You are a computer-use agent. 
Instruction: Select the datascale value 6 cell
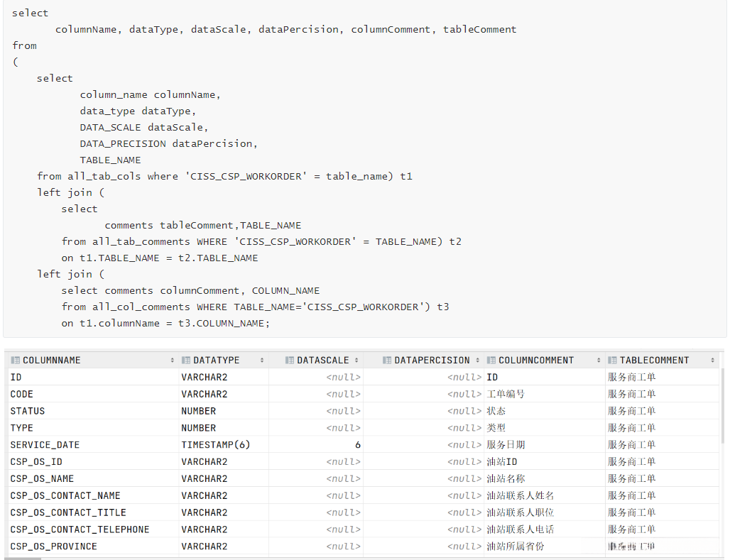click(316, 445)
